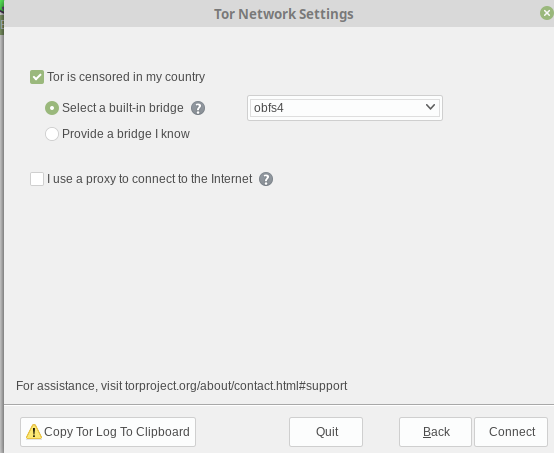The height and width of the screenshot is (453, 554).
Task: Click the yellow warning triangle icon
Action: click(34, 431)
